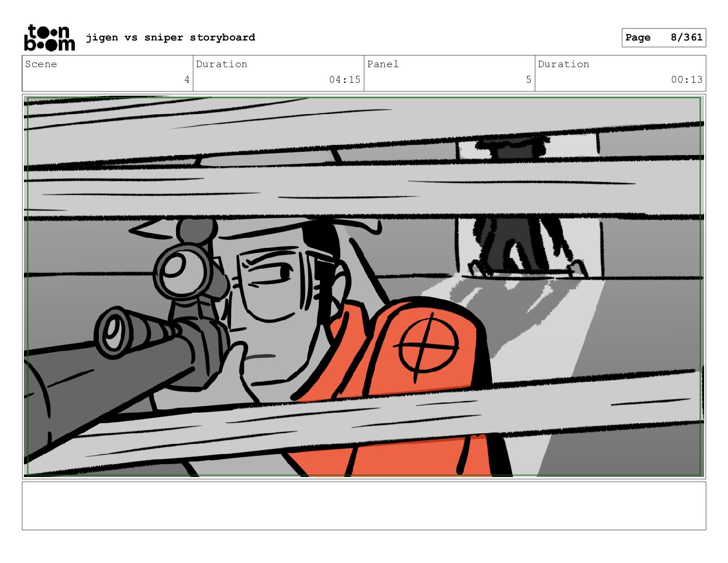This screenshot has height=563, width=728.
Task: Select the Duration label above 00:13
Action: (563, 64)
